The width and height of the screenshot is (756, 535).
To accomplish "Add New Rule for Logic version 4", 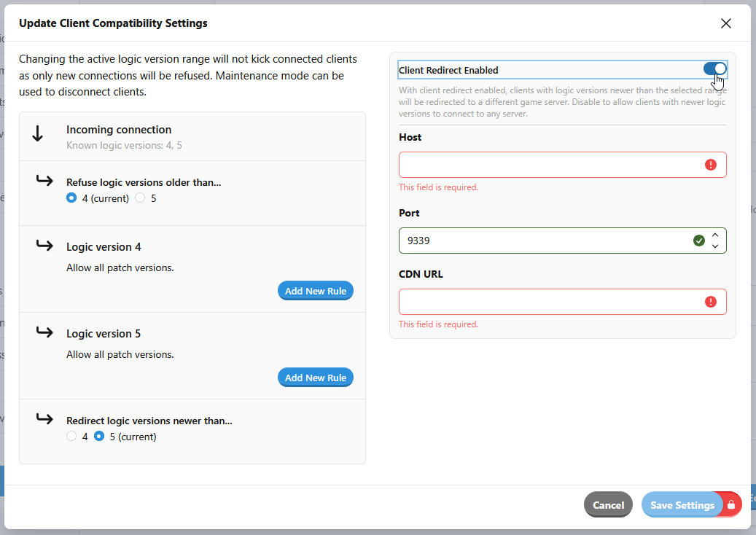I will (315, 291).
